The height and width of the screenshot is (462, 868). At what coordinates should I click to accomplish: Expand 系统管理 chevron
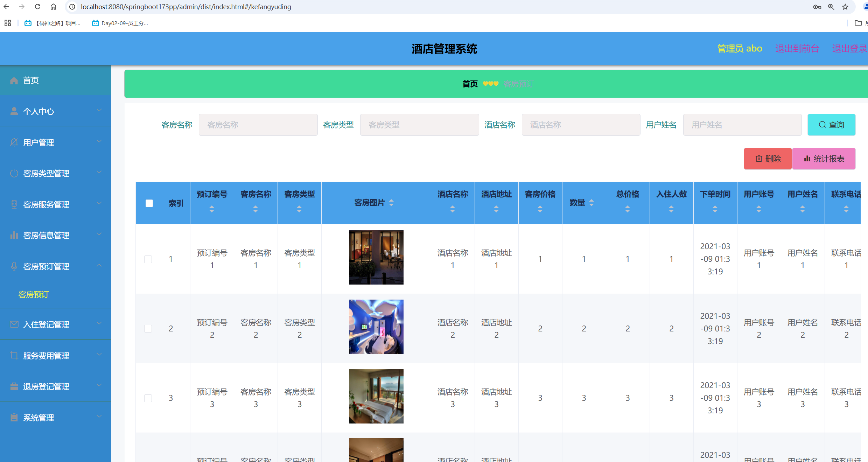99,416
